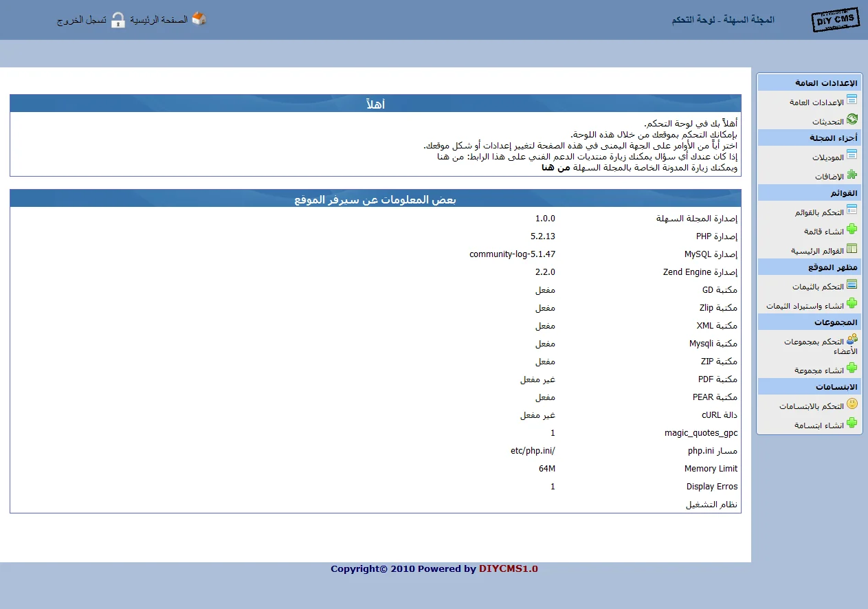Screen dimensions: 868x609
Task: Click the green refresh icon beside التحديثات
Action: click(x=852, y=120)
